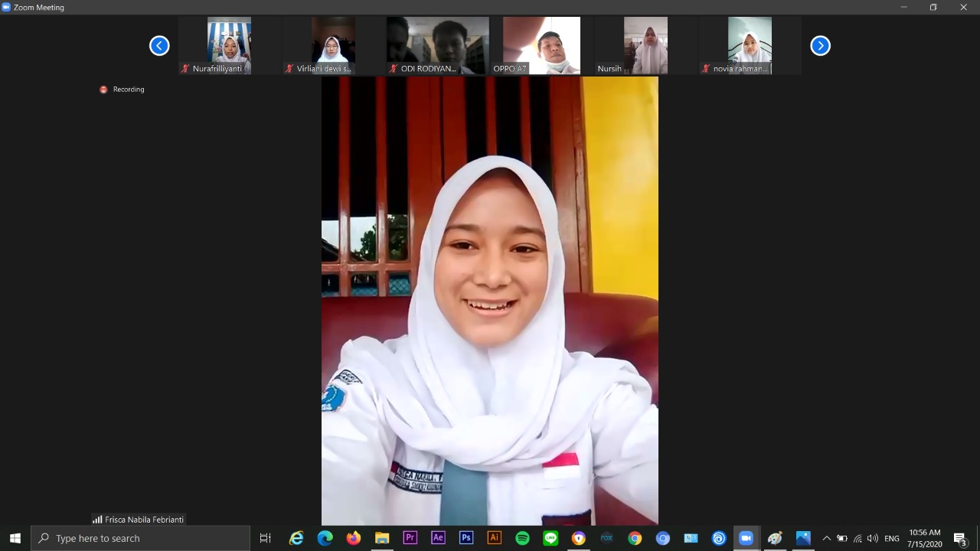Open the clock and date flyout
Viewport: 980px width, 551px height.
coord(925,538)
